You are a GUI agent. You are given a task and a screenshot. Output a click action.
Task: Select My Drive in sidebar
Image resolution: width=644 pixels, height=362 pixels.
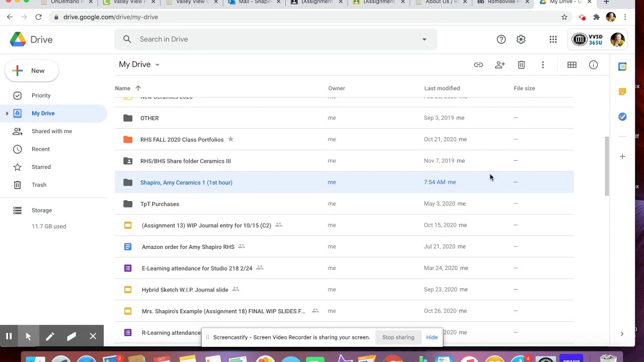point(43,114)
